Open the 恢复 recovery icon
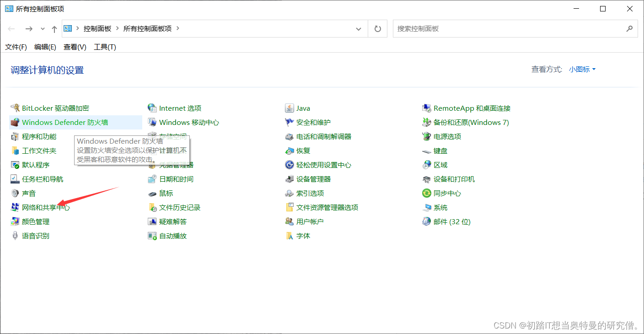Viewport: 644px width, 334px height. pos(290,151)
